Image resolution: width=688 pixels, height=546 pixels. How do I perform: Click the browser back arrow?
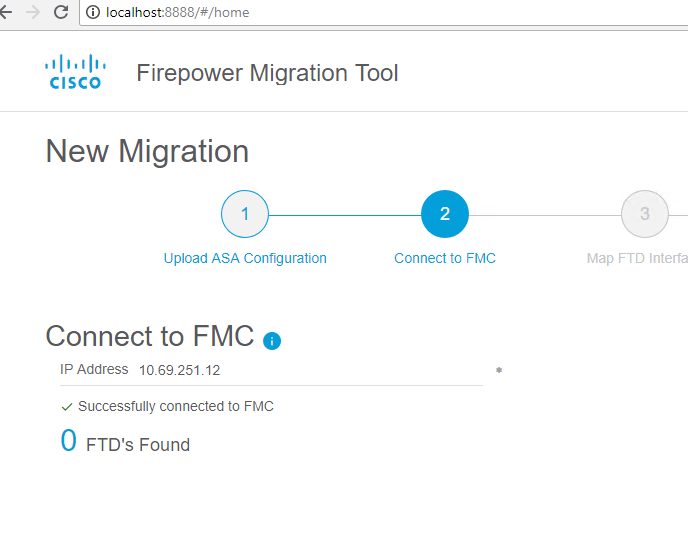5,12
